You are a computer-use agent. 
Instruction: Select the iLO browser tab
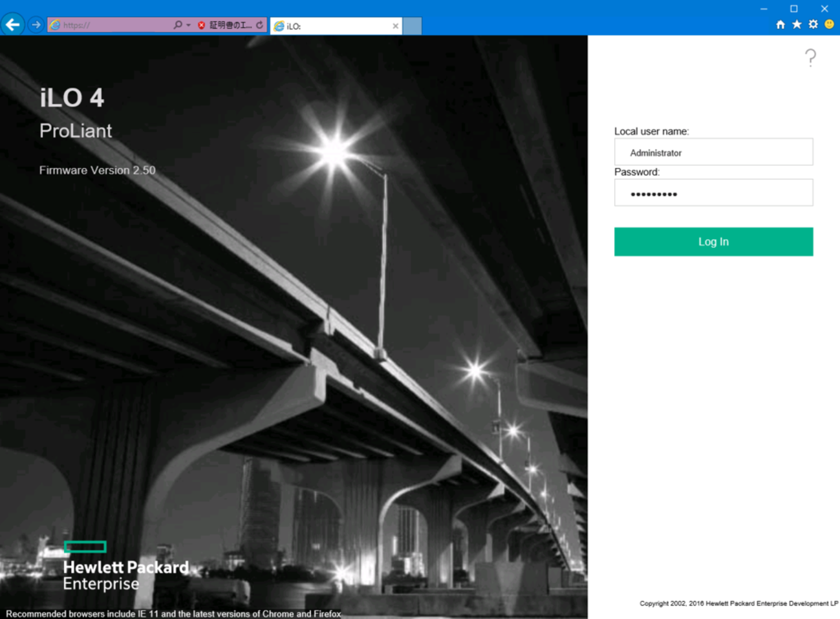(336, 26)
